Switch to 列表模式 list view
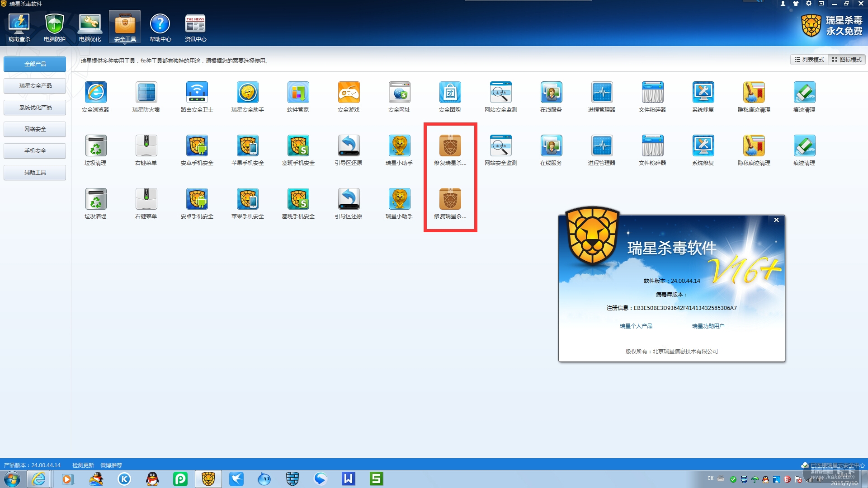This screenshot has height=488, width=868. (x=809, y=60)
